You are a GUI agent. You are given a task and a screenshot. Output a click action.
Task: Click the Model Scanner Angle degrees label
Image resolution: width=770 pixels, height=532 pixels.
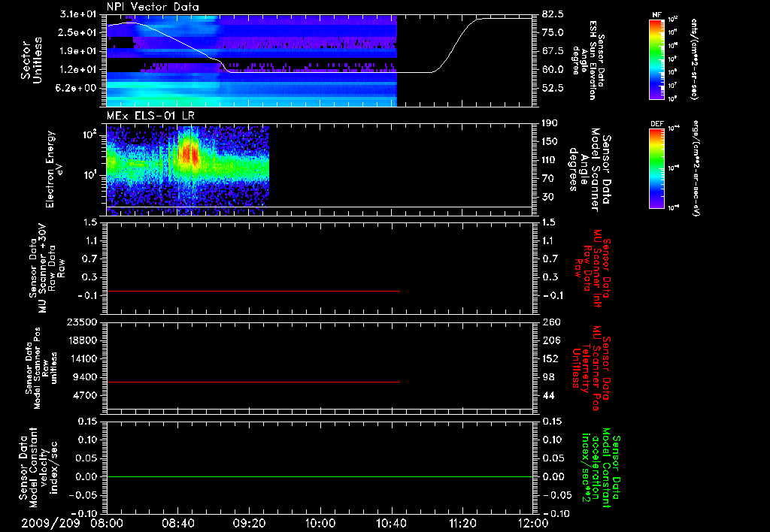(x=591, y=171)
